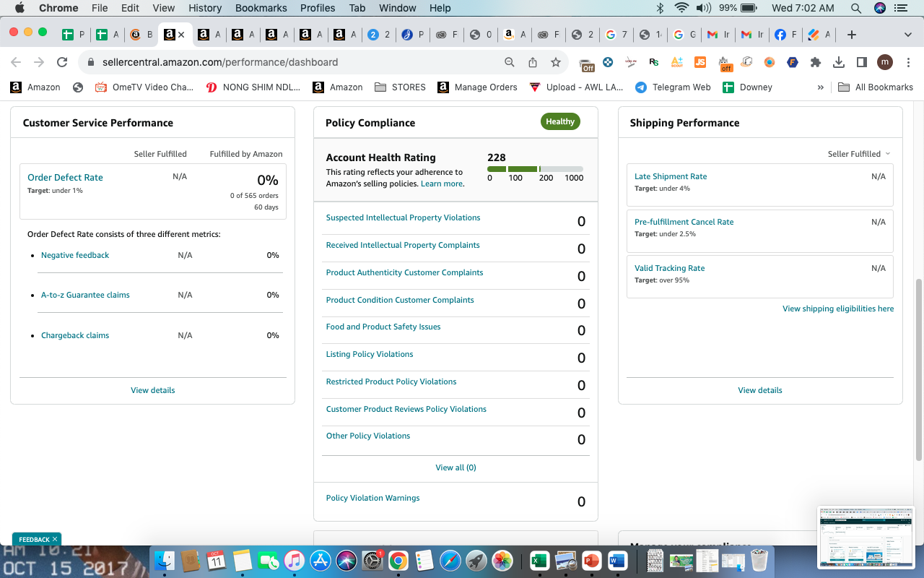
Task: Click the RS extension icon
Action: pos(654,62)
